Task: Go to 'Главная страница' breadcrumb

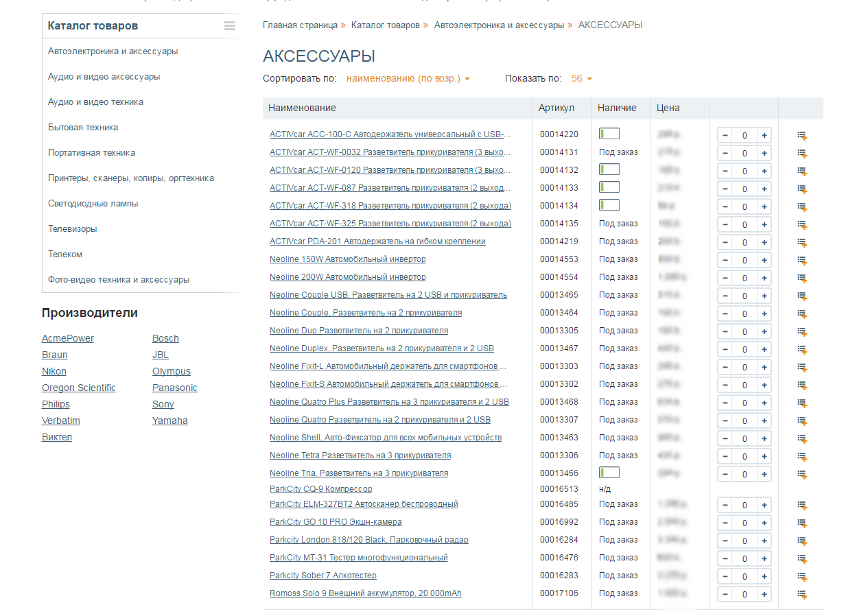Action: click(300, 25)
